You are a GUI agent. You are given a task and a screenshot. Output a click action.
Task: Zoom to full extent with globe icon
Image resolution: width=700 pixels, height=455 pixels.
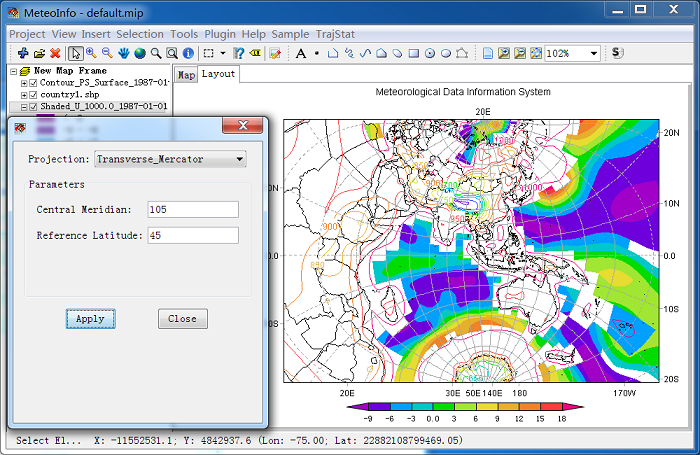pos(140,54)
